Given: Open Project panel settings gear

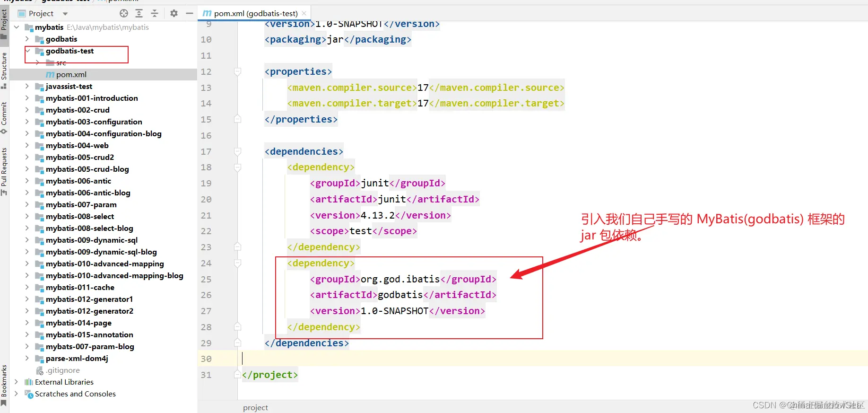Looking at the screenshot, I should (174, 13).
